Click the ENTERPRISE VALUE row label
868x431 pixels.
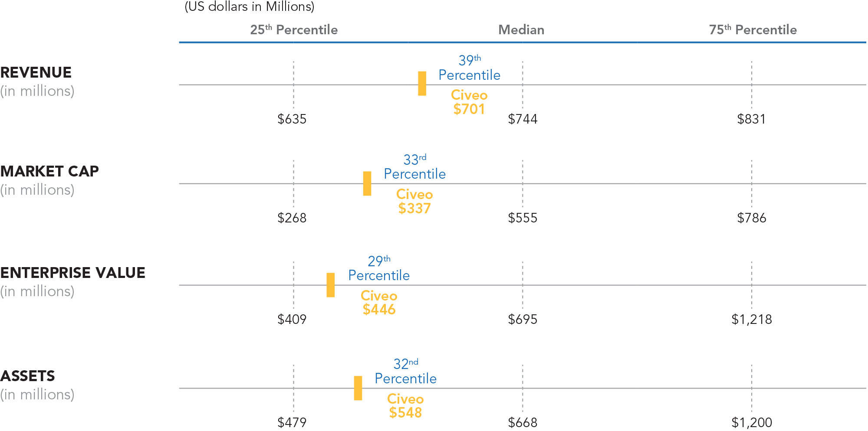click(73, 273)
